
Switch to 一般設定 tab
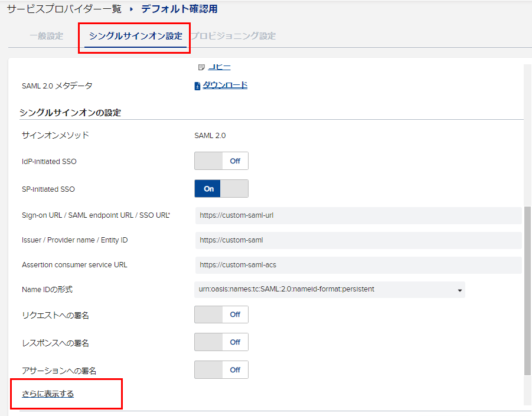47,35
